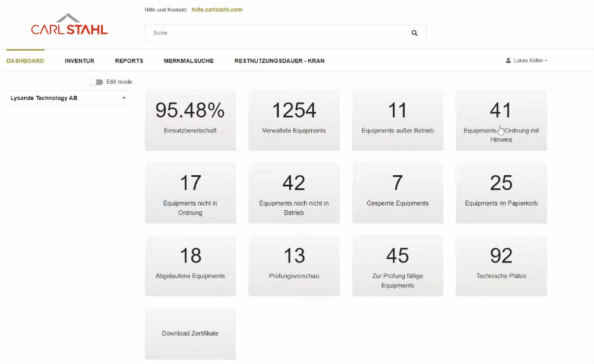Open the Verwaltete Equipments tile
This screenshot has width=594, height=364.
tap(293, 120)
